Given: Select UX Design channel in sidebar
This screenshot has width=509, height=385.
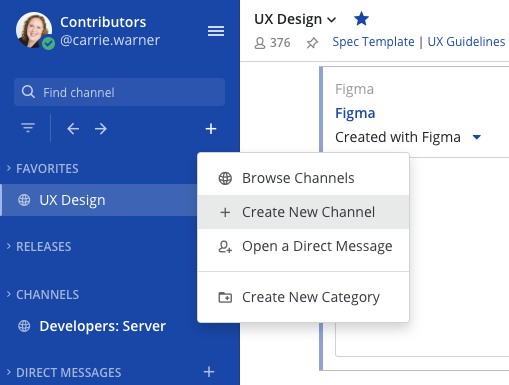Looking at the screenshot, I should pyautogui.click(x=99, y=200).
